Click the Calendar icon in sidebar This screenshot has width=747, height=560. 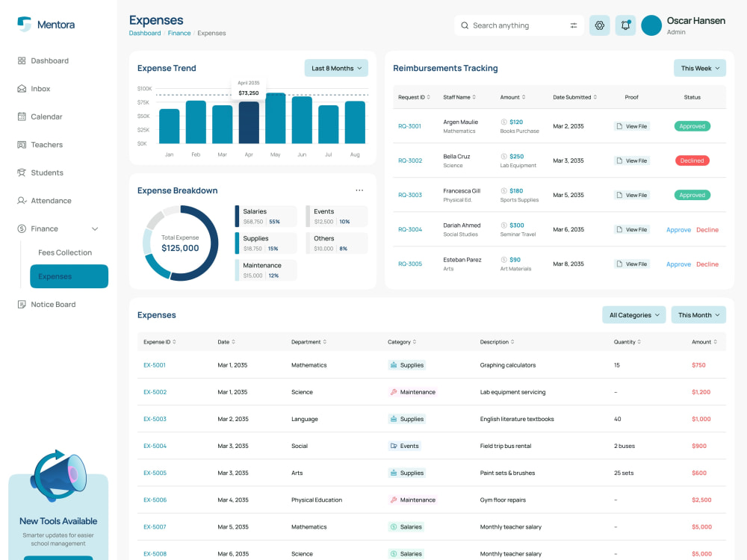(x=22, y=116)
